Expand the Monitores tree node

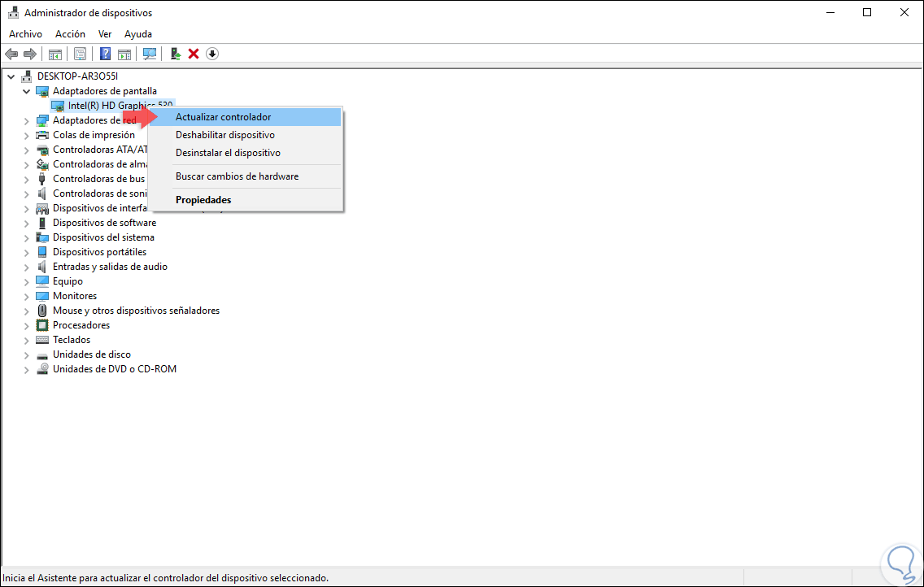[25, 295]
